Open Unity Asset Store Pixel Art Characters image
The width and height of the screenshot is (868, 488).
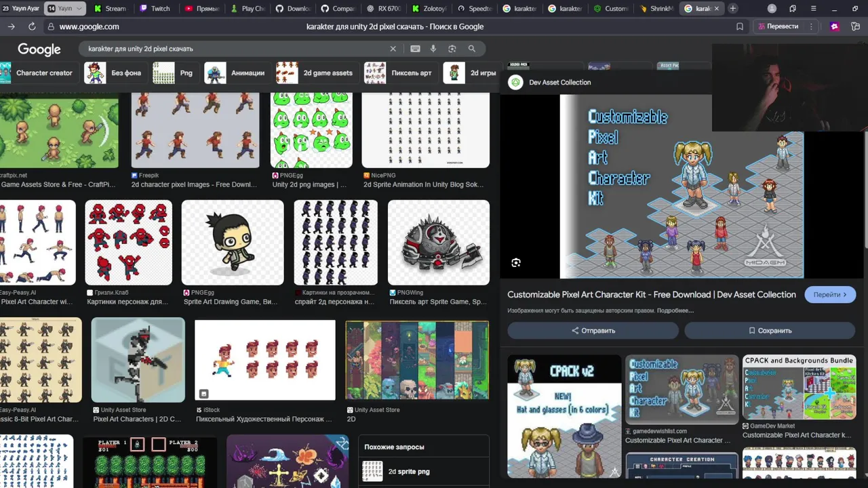pyautogui.click(x=138, y=360)
